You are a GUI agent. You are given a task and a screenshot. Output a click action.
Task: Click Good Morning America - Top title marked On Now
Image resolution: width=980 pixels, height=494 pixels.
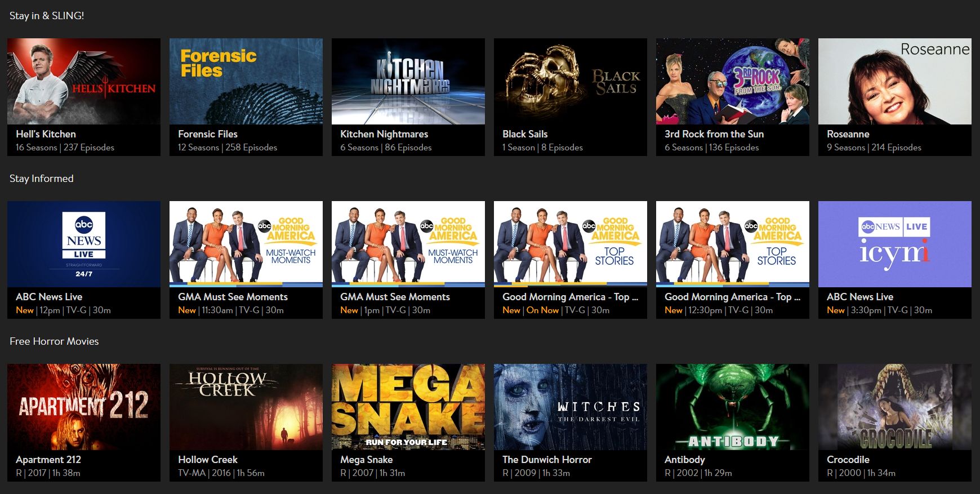coord(570,297)
